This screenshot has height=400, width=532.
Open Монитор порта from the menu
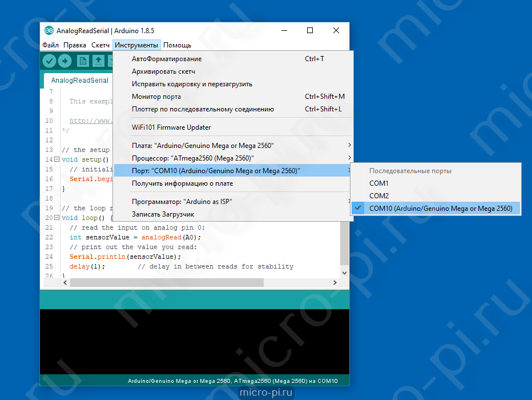[156, 97]
